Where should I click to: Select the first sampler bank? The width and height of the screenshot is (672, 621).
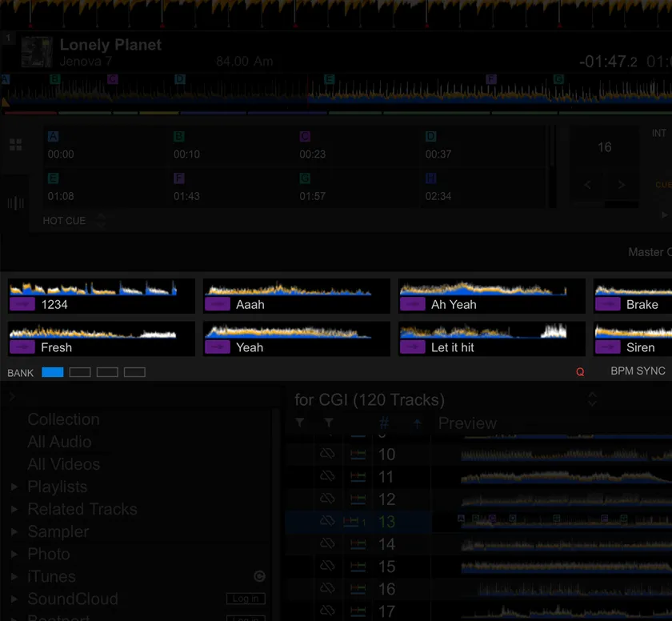(x=53, y=372)
